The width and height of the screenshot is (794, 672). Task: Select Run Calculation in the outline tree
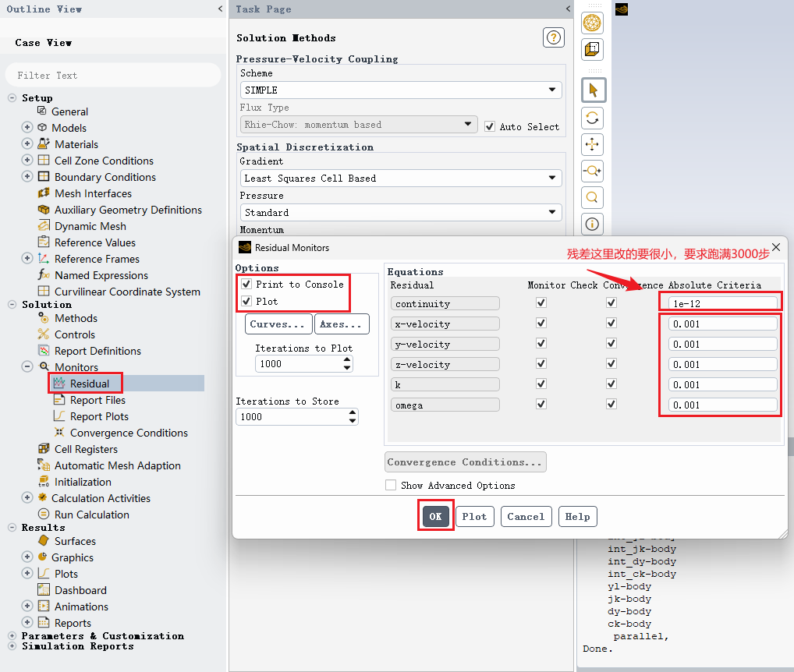(92, 515)
